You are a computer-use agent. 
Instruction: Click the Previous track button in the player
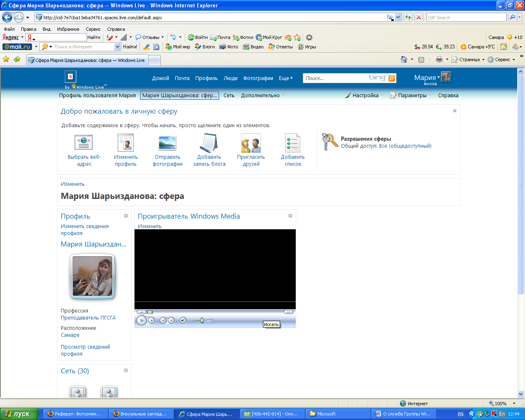click(163, 321)
